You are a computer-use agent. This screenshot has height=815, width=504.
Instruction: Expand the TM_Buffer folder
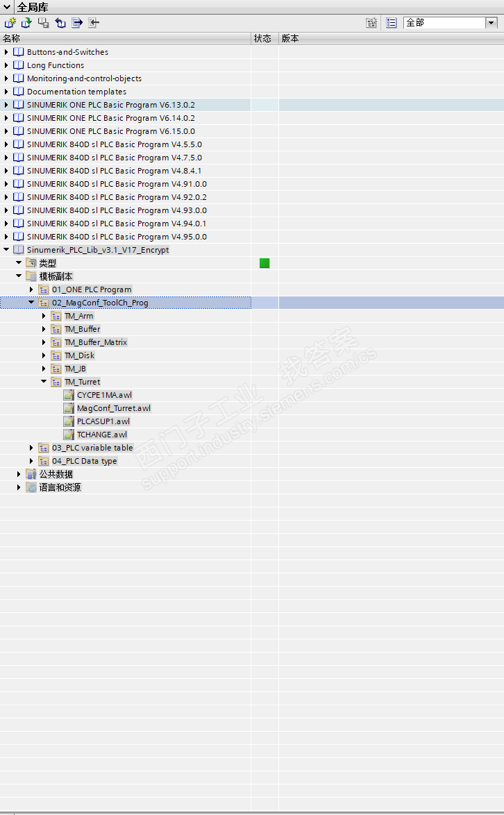(44, 329)
